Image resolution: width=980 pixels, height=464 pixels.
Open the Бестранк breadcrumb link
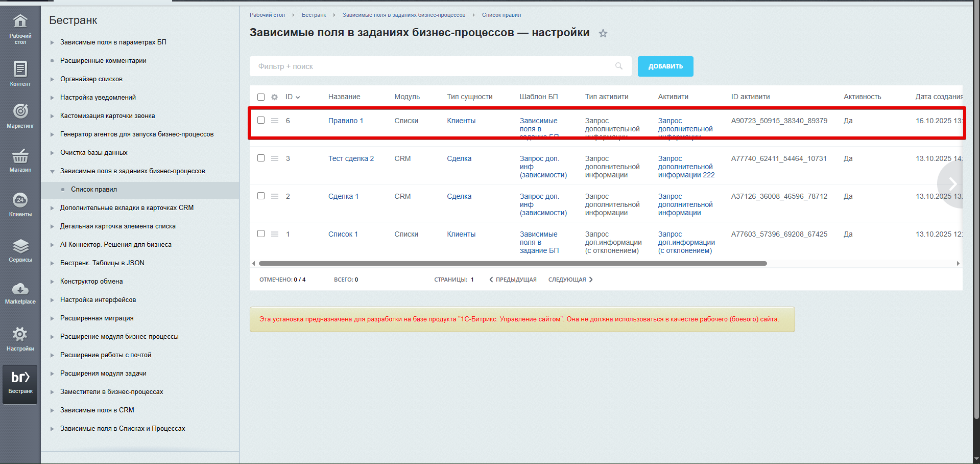313,15
